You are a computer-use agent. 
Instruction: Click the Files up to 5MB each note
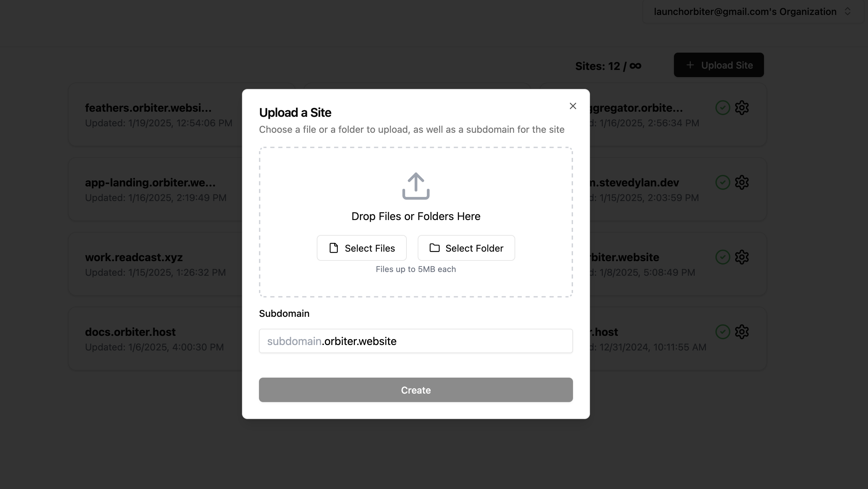pyautogui.click(x=416, y=269)
